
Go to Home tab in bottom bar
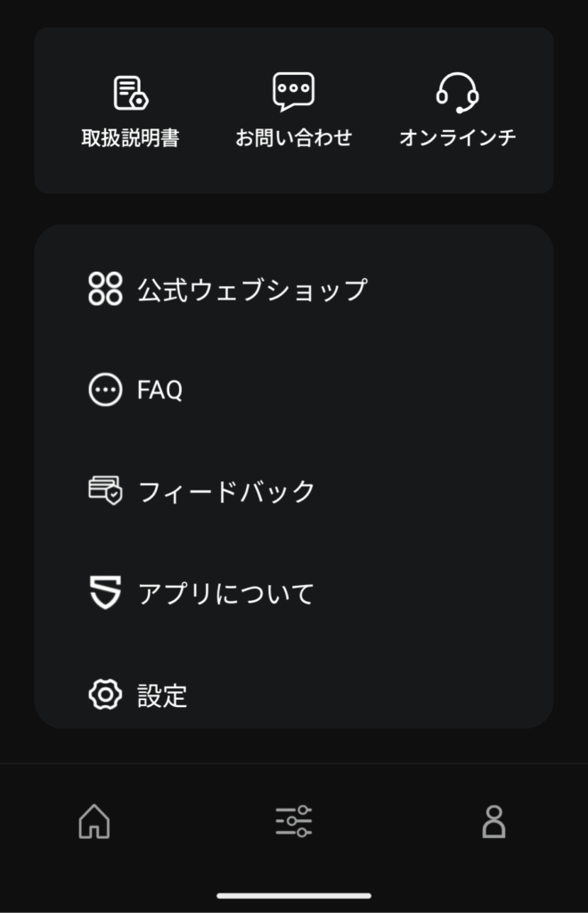[x=94, y=821]
